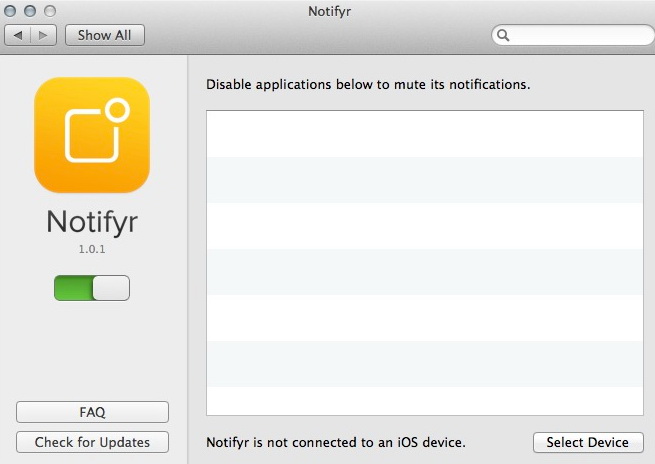The image size is (655, 464).
Task: Select the top row of the applications list
Action: [425, 133]
